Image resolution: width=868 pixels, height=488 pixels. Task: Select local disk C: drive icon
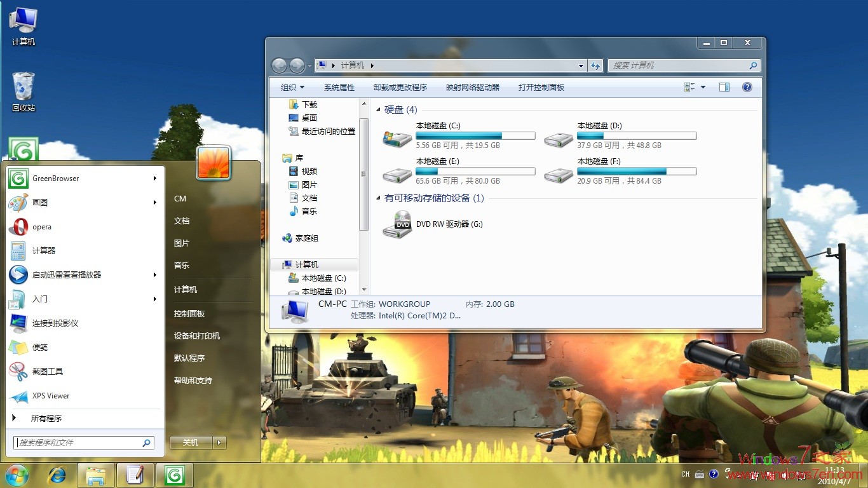[398, 139]
